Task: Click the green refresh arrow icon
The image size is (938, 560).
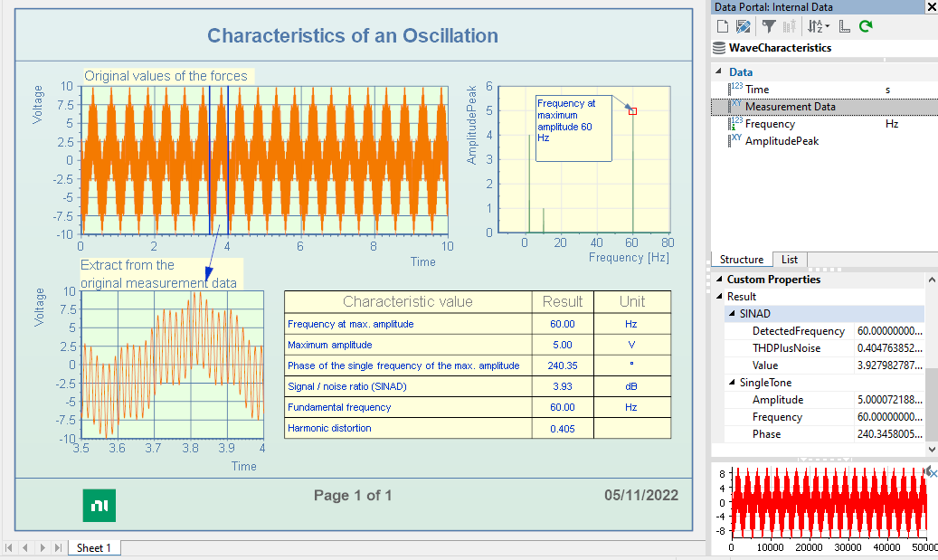Action: [866, 27]
